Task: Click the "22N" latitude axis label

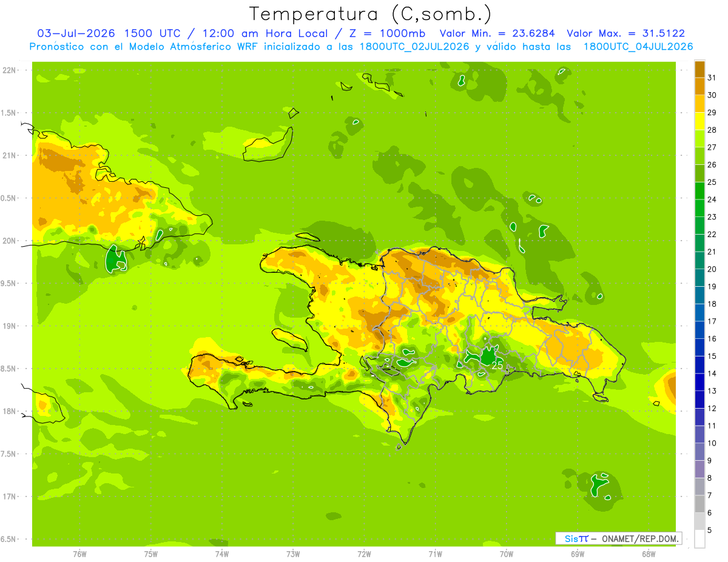Action: 10,70
